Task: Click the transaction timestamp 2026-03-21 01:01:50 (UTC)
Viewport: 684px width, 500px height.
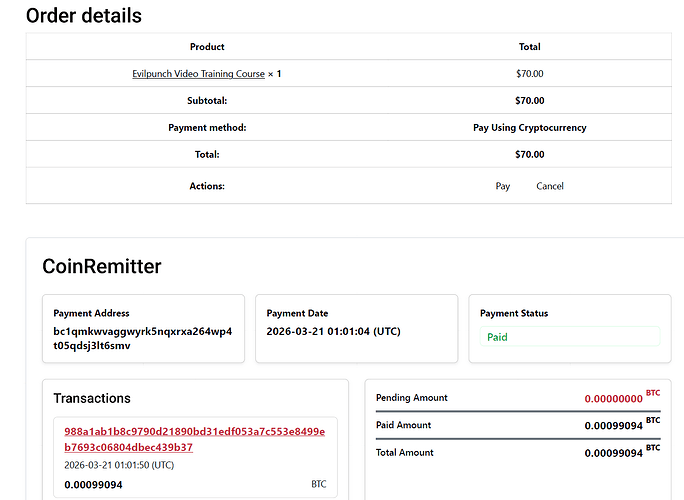Action: point(119,465)
